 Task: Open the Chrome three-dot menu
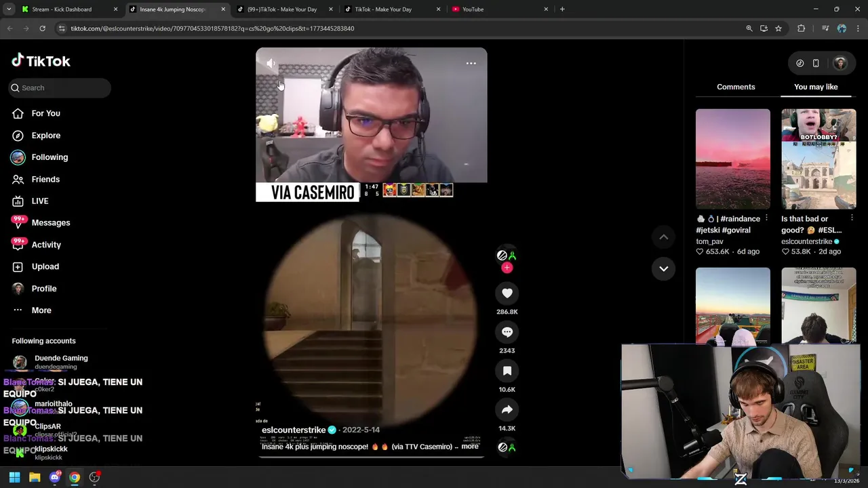pyautogui.click(x=859, y=28)
